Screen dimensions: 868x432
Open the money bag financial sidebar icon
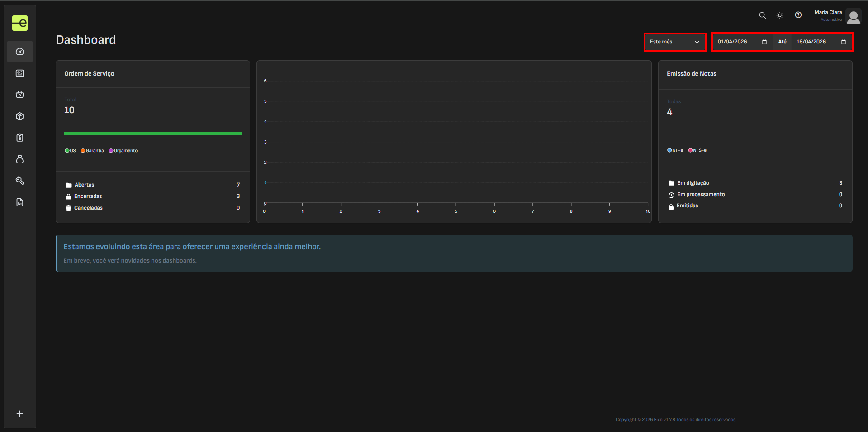click(x=20, y=159)
